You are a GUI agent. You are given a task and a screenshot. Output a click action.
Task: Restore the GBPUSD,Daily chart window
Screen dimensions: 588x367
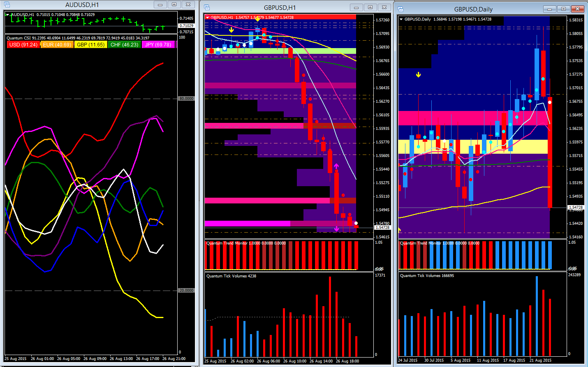click(x=563, y=9)
